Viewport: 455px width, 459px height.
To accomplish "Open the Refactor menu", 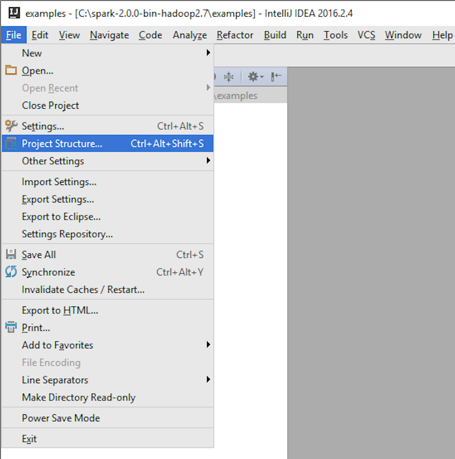I will (235, 35).
